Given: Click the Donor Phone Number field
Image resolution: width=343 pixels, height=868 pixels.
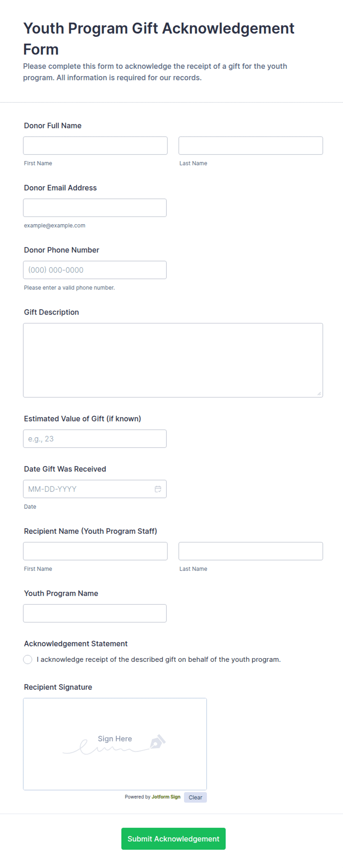Looking at the screenshot, I should 95,270.
